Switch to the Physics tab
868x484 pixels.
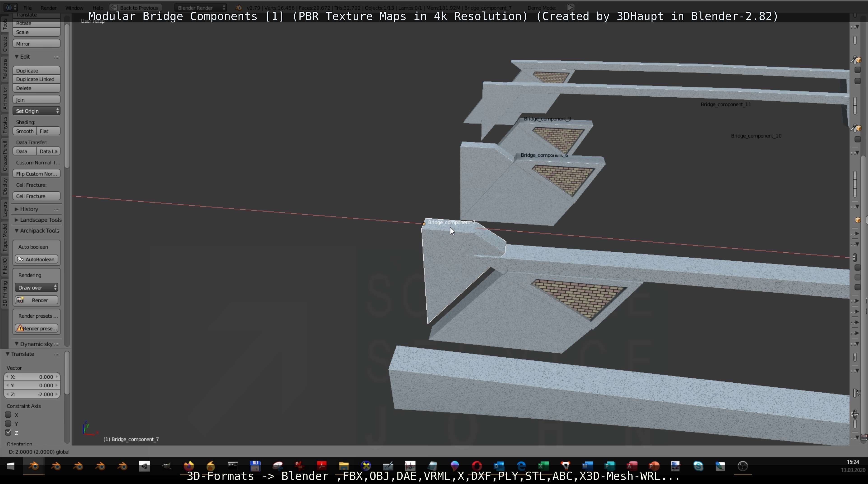(x=5, y=125)
